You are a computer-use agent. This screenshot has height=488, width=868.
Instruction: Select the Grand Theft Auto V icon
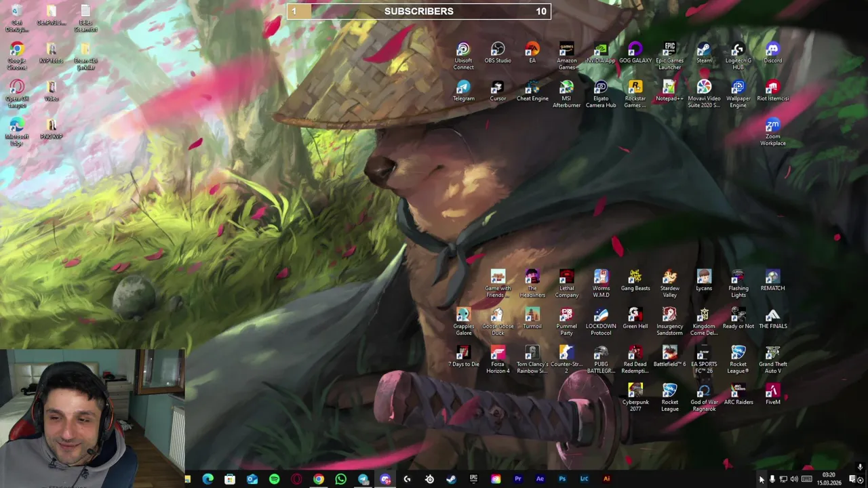[x=772, y=359]
